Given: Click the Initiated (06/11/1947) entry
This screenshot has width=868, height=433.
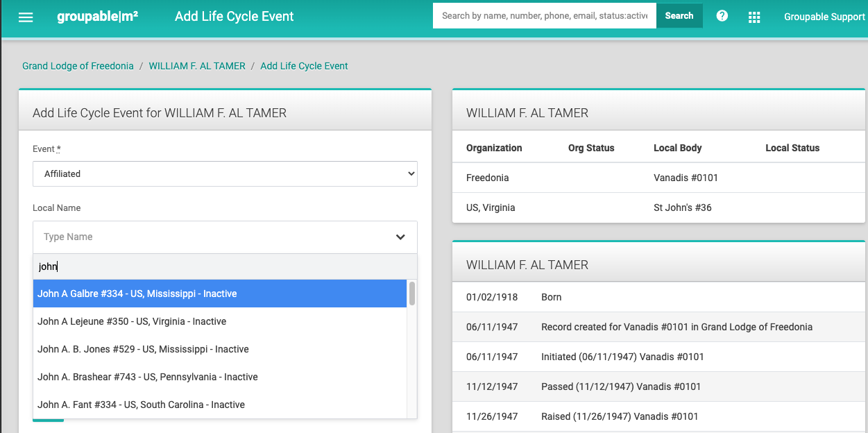Looking at the screenshot, I should pos(622,357).
